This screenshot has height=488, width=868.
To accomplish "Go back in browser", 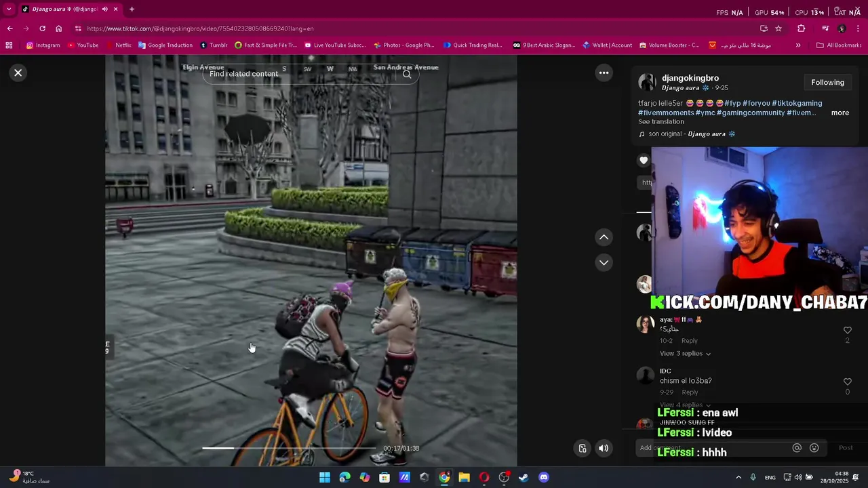I will [x=9, y=28].
